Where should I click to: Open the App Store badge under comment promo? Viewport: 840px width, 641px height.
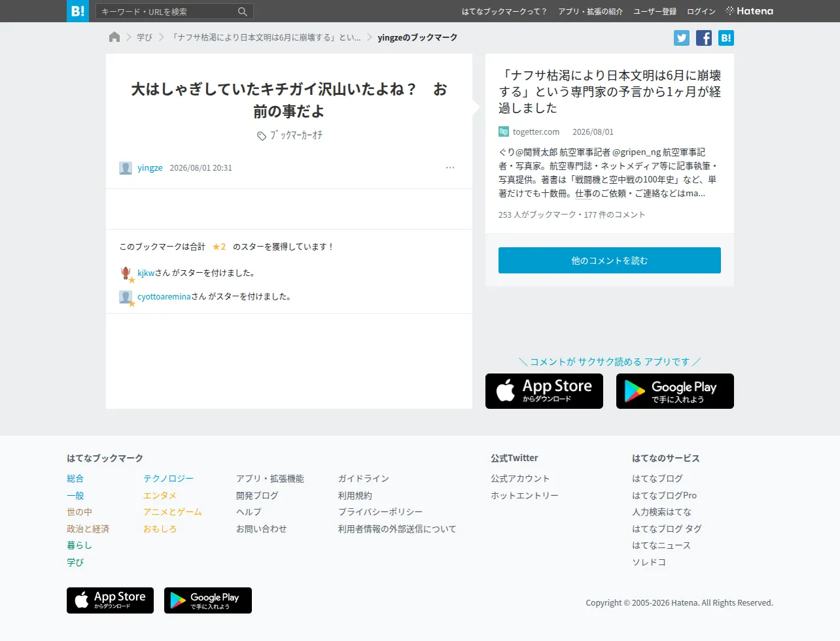click(544, 391)
